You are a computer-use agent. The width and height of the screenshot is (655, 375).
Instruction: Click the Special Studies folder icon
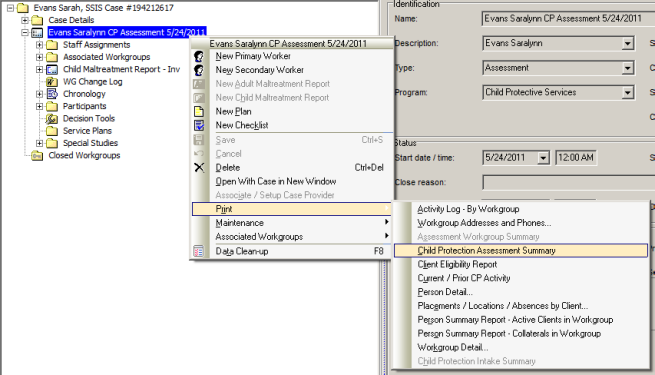click(52, 143)
